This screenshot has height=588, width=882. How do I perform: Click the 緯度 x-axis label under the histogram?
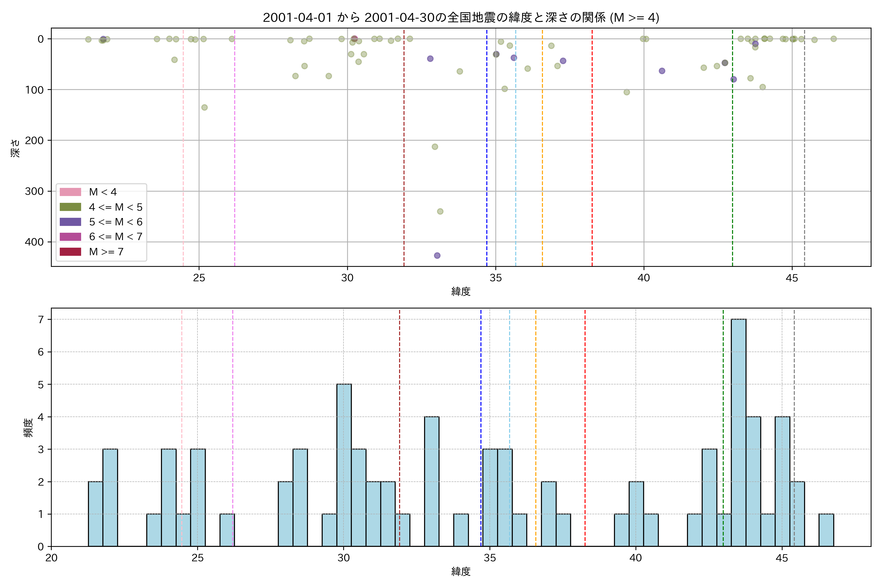[x=461, y=572]
